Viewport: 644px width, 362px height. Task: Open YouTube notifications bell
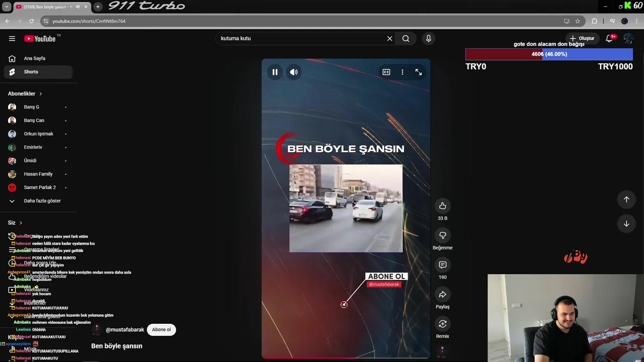click(609, 38)
